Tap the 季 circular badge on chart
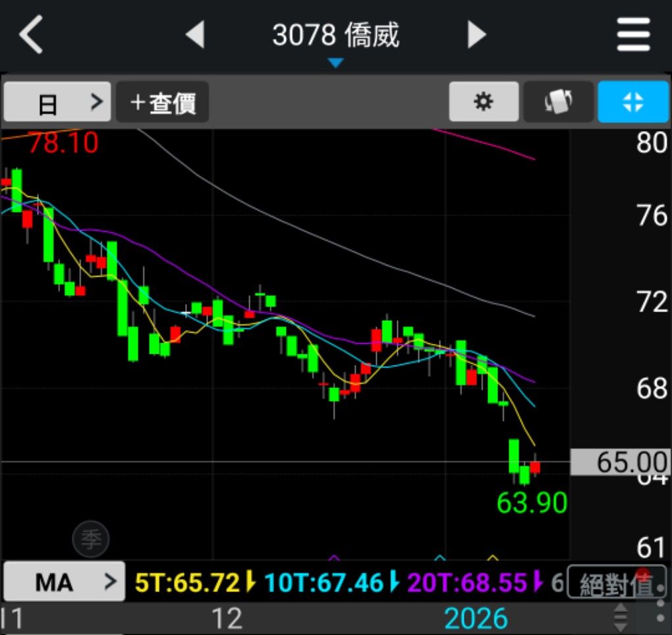672x635 pixels. 90,539
